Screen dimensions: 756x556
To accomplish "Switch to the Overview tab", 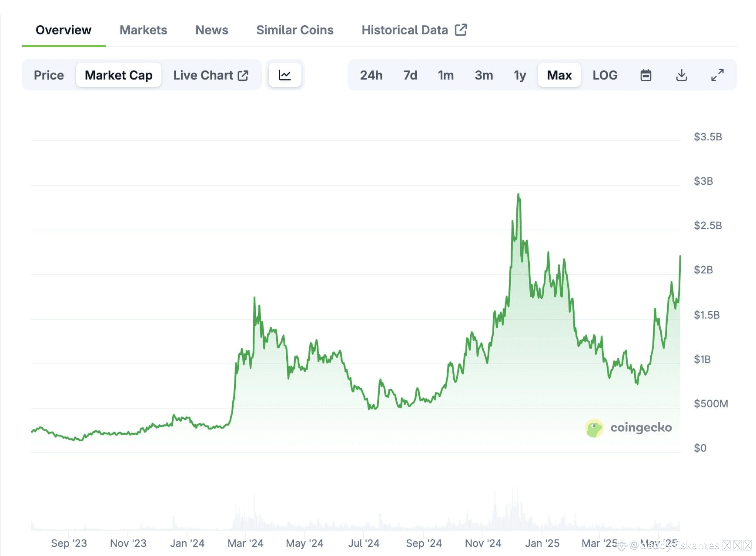I will [x=64, y=30].
